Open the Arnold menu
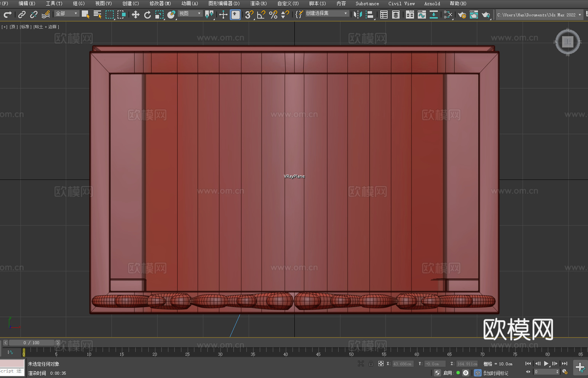The image size is (588, 378). point(432,3)
